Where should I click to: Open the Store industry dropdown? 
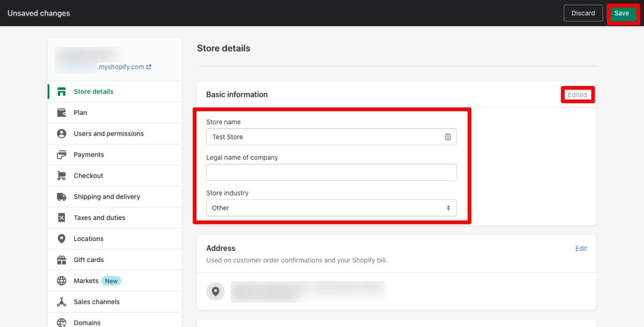(331, 208)
